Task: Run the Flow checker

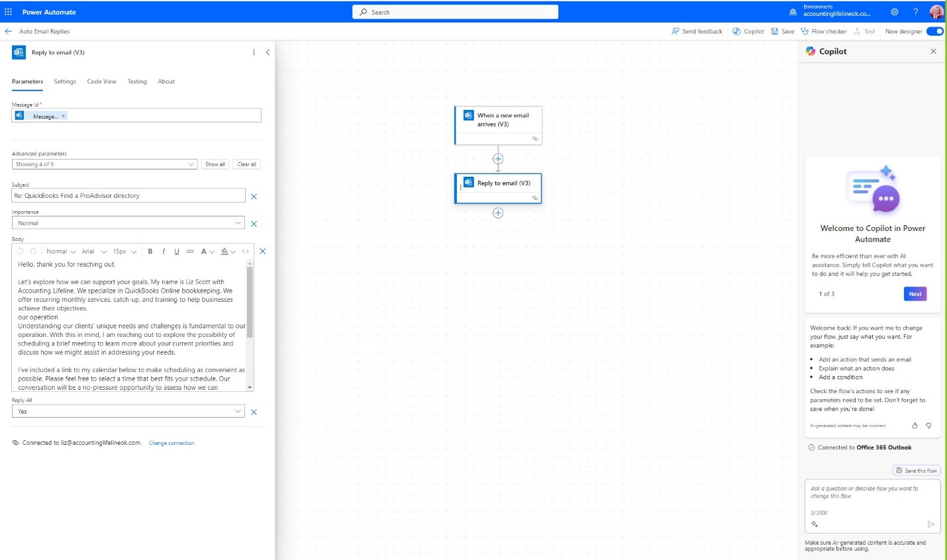Action: pyautogui.click(x=824, y=31)
